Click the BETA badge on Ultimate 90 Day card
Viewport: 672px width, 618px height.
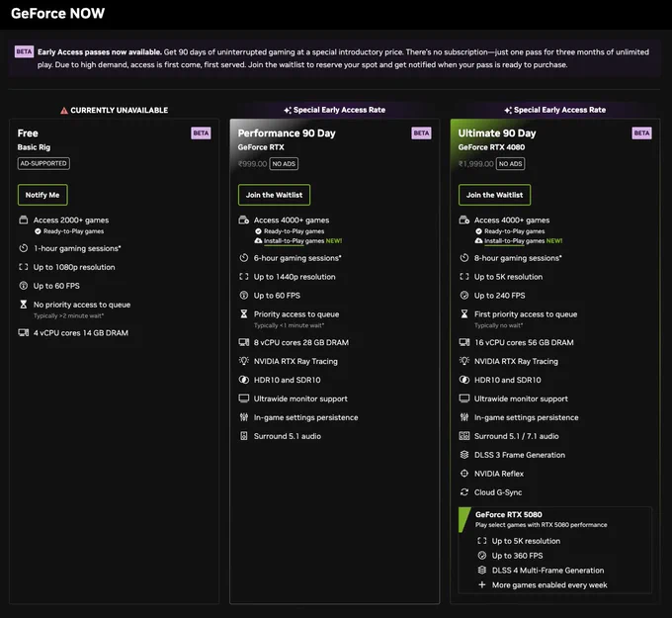point(641,132)
